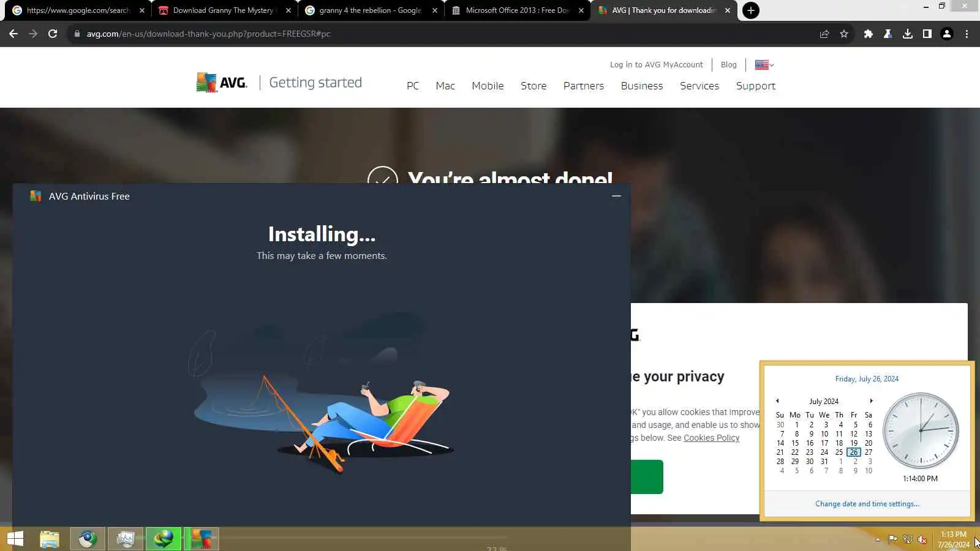Close the Download Granny The Mystery tab
The width and height of the screenshot is (980, 551).
(x=288, y=10)
